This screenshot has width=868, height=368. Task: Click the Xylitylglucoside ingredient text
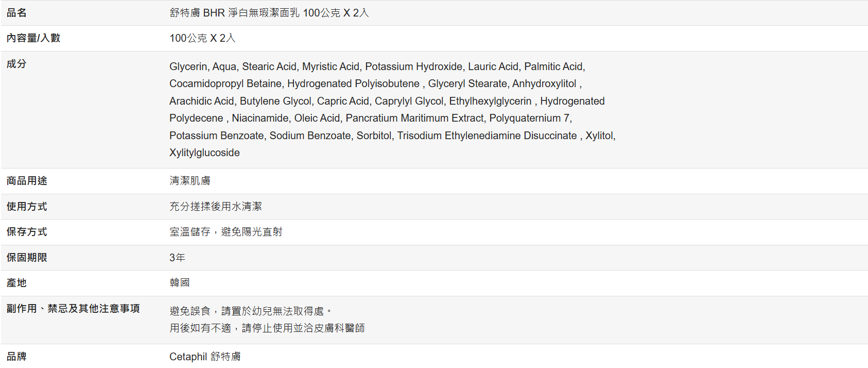[x=204, y=153]
